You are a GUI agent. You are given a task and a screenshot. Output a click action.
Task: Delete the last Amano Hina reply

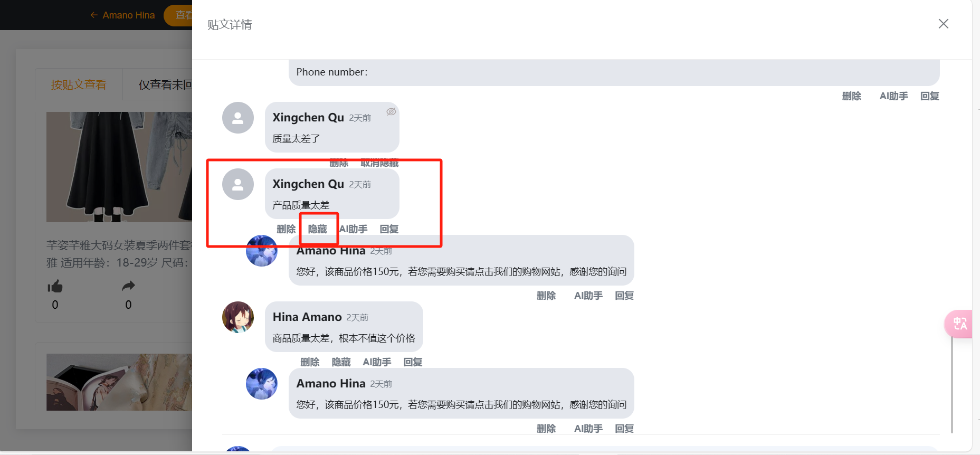pos(546,429)
